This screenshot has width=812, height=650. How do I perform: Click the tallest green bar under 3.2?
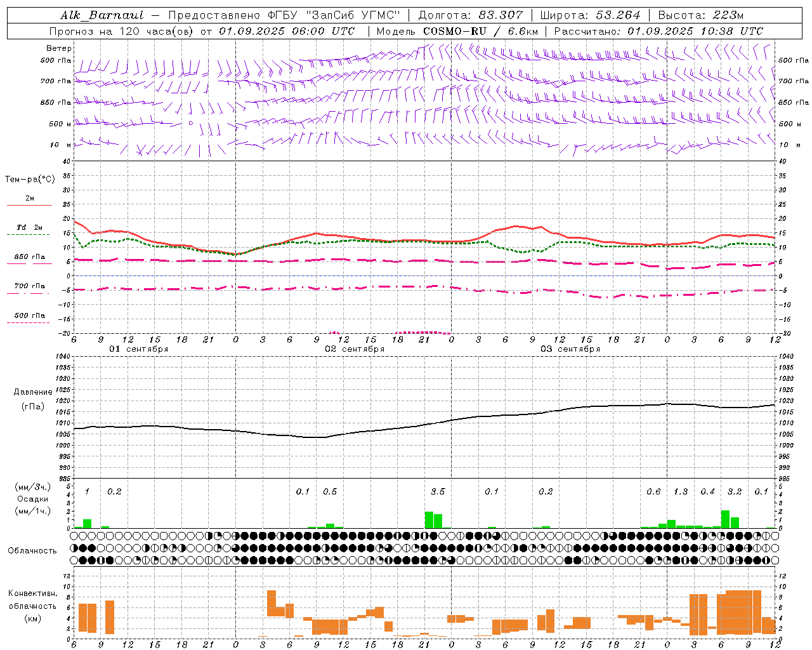coord(726,519)
